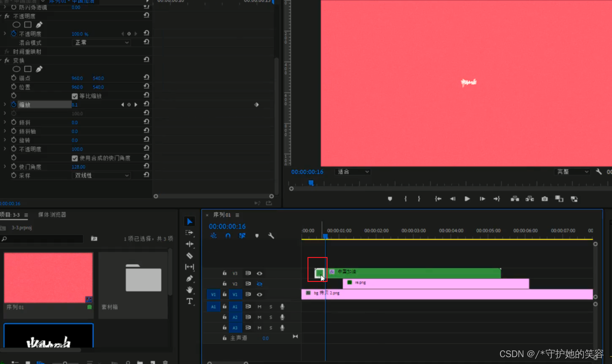This screenshot has width=612, height=364.
Task: Enable voice-over record on A3
Action: click(282, 327)
